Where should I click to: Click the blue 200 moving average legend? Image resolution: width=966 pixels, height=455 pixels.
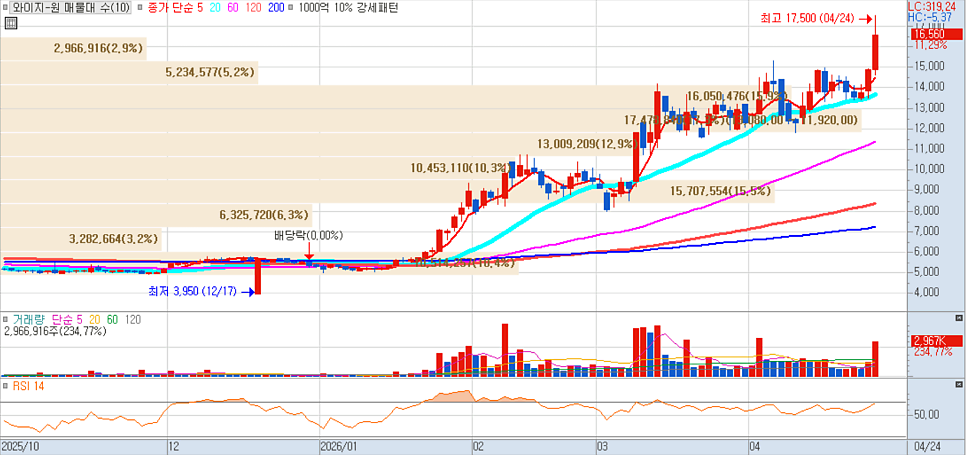(x=277, y=9)
